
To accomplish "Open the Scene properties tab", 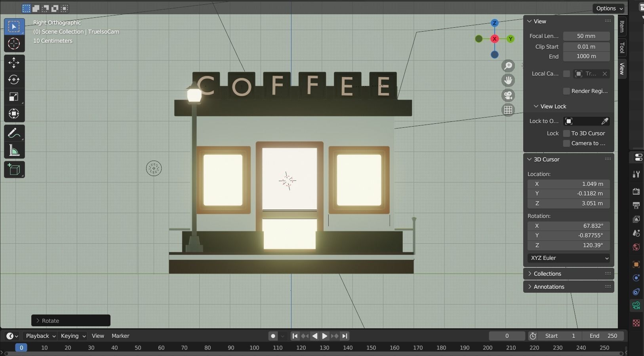I will [636, 233].
